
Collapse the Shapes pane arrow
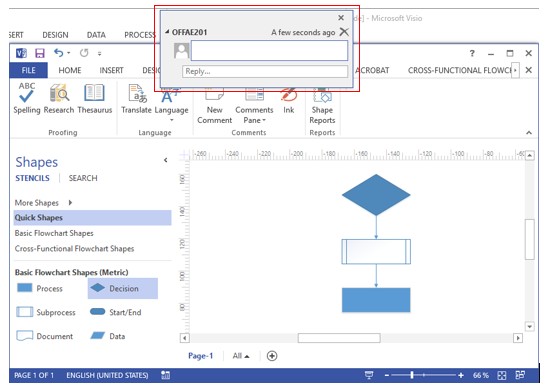pyautogui.click(x=165, y=160)
